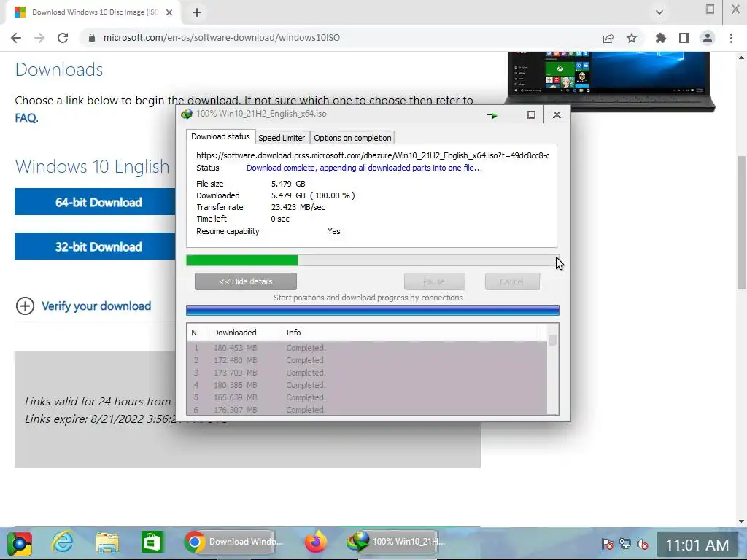Click the connections list scrollbar
The width and height of the screenshot is (747, 560).
click(553, 369)
